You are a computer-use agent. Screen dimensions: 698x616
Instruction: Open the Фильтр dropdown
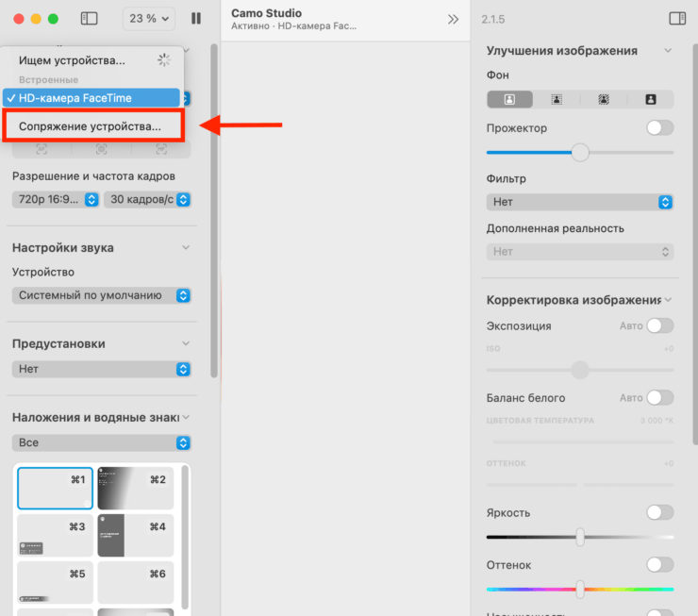[580, 202]
